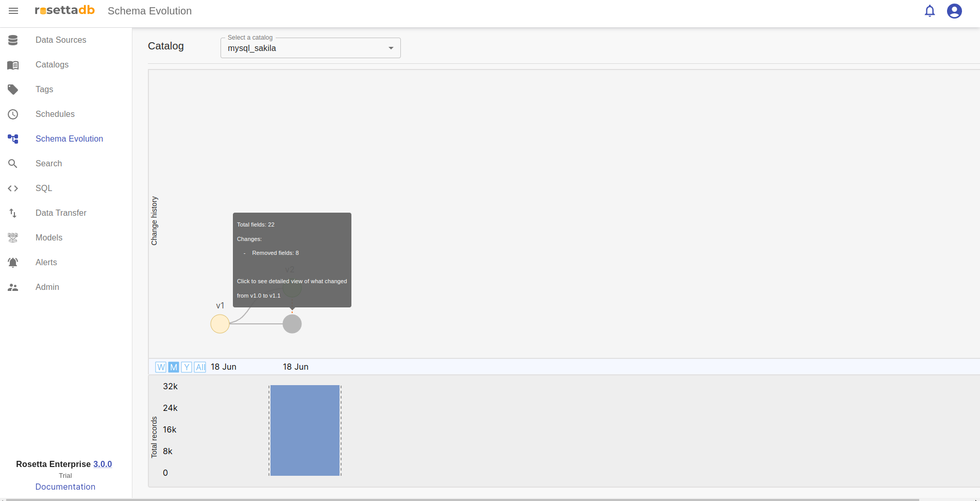Open the user account avatar
The image size is (980, 501).
click(x=954, y=11)
